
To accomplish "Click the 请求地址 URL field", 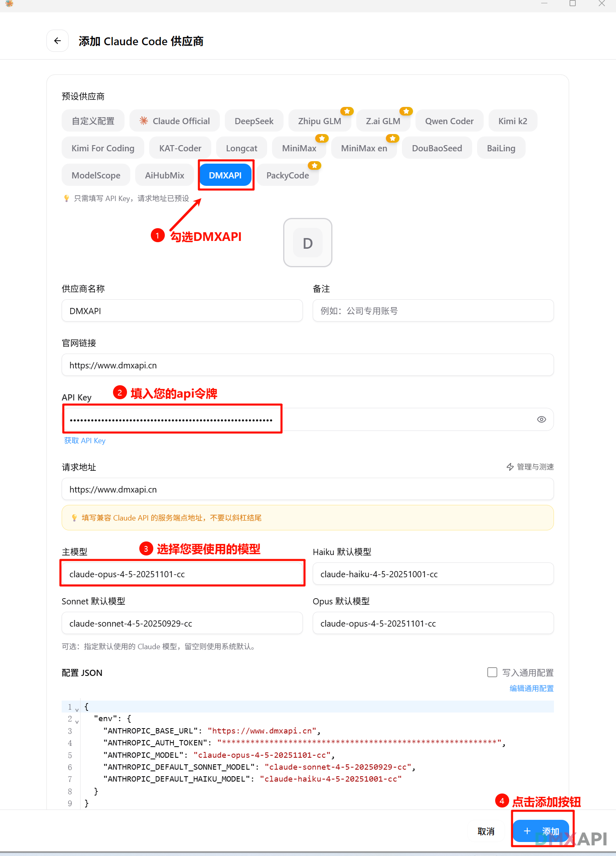I will [x=307, y=489].
